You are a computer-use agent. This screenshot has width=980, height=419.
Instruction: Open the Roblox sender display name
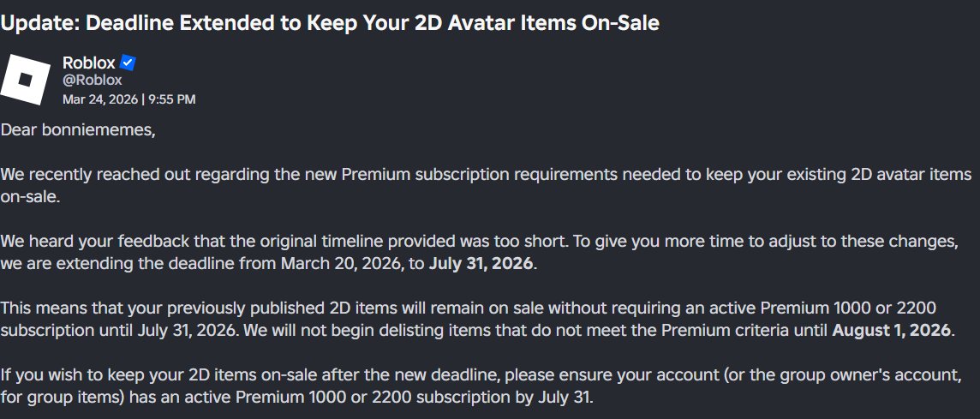pos(89,63)
